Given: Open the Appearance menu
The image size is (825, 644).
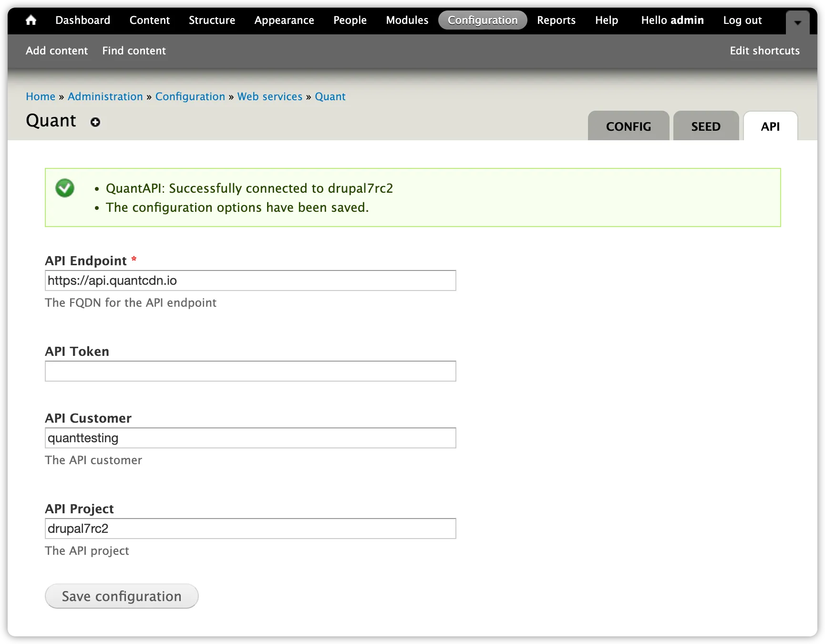Looking at the screenshot, I should [284, 20].
